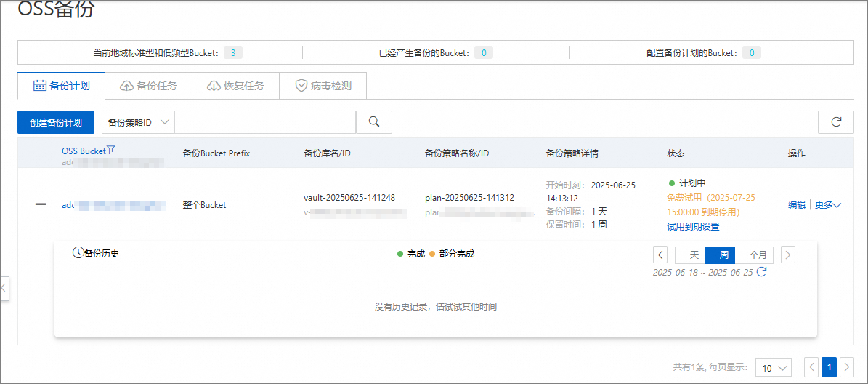Click the 免费试用 expiry notice text
Viewport: 868px width, 384px height.
tap(711, 204)
